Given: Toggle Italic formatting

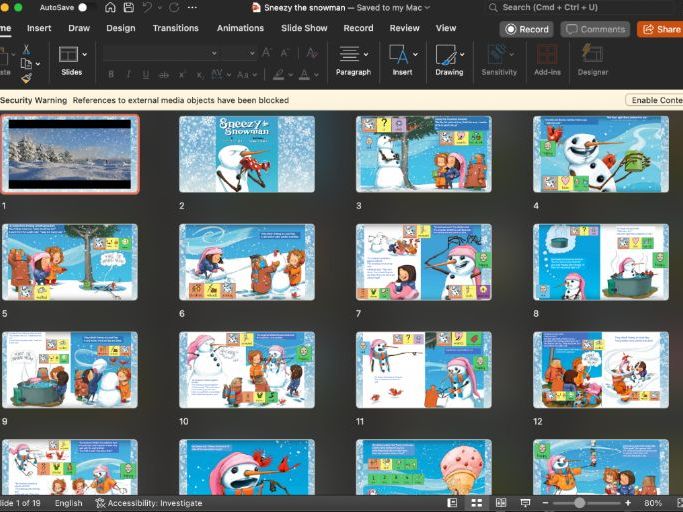Looking at the screenshot, I should [128, 75].
